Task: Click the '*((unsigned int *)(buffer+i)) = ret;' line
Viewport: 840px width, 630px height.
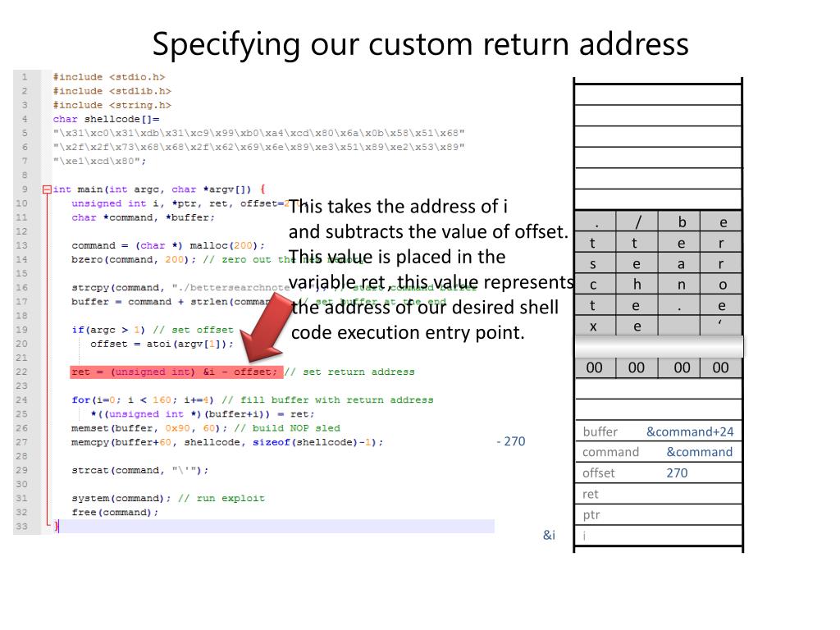Action: 203,413
